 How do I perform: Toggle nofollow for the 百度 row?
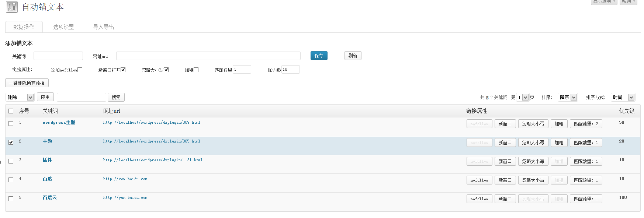(x=479, y=180)
